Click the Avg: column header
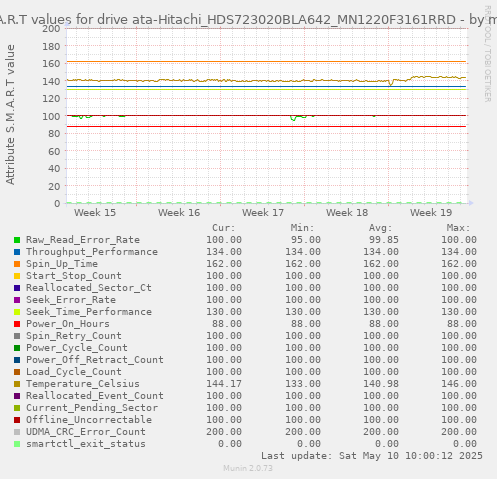Screen dimensions: 497x479 [x=380, y=228]
